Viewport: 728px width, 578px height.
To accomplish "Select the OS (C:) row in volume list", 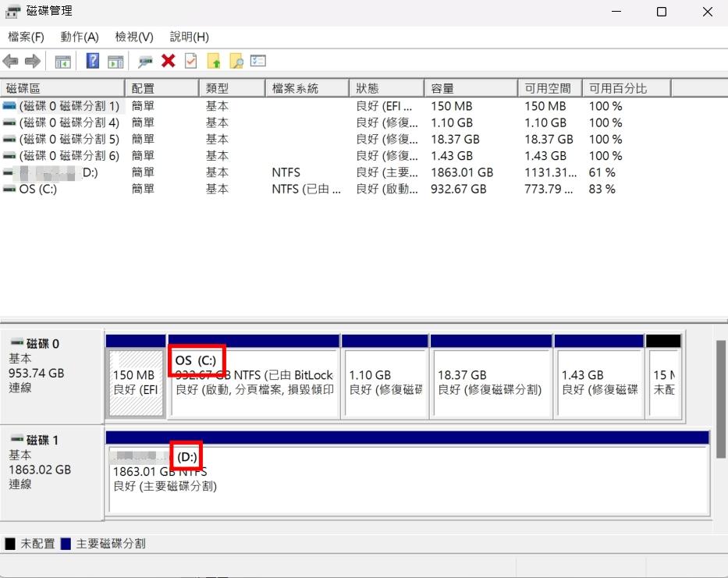I will pyautogui.click(x=37, y=189).
